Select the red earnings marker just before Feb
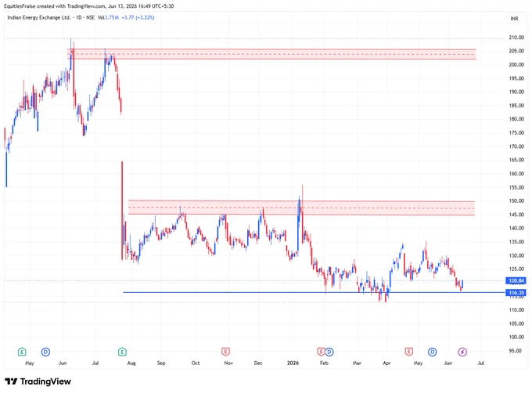 pyautogui.click(x=321, y=352)
